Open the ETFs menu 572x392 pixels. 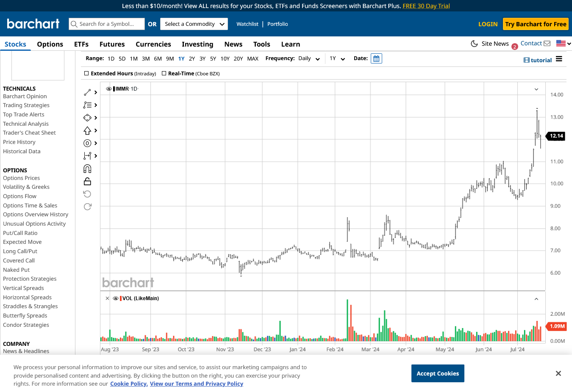tap(81, 44)
